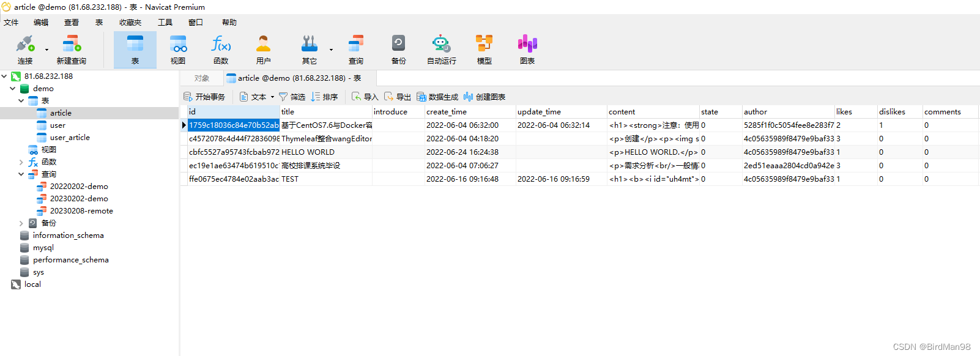Image resolution: width=980 pixels, height=356 pixels.
Task: Collapse the demo database node
Action: point(12,89)
